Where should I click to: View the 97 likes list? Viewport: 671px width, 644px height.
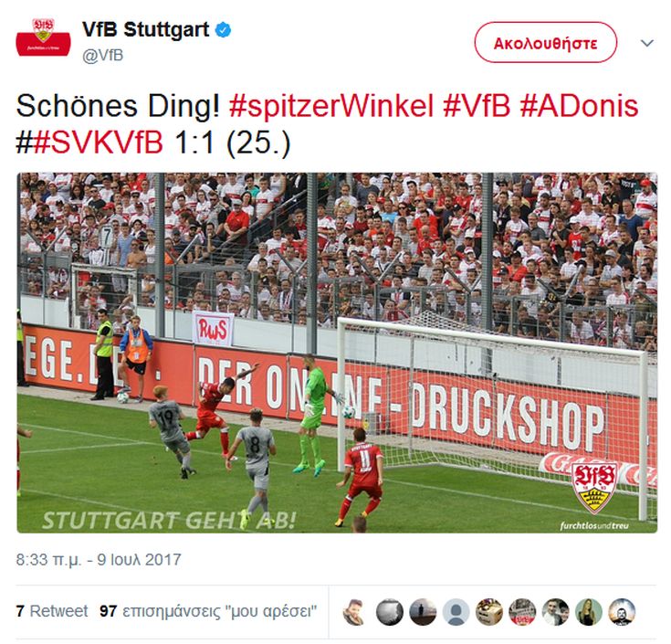click(208, 611)
